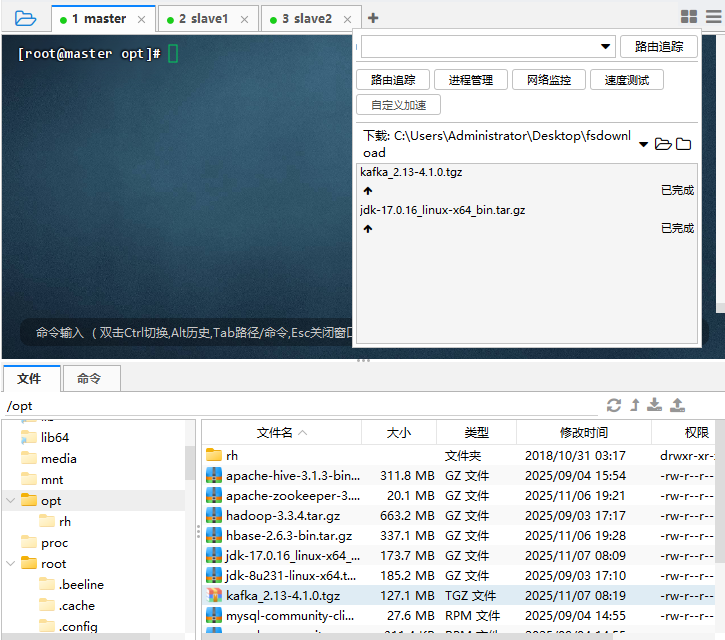Open the connection manager folder icon
The image size is (725, 640).
pyautogui.click(x=25, y=18)
